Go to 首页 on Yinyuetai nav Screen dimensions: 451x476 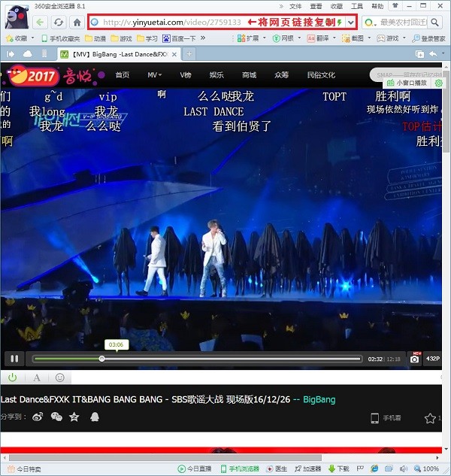(x=123, y=75)
